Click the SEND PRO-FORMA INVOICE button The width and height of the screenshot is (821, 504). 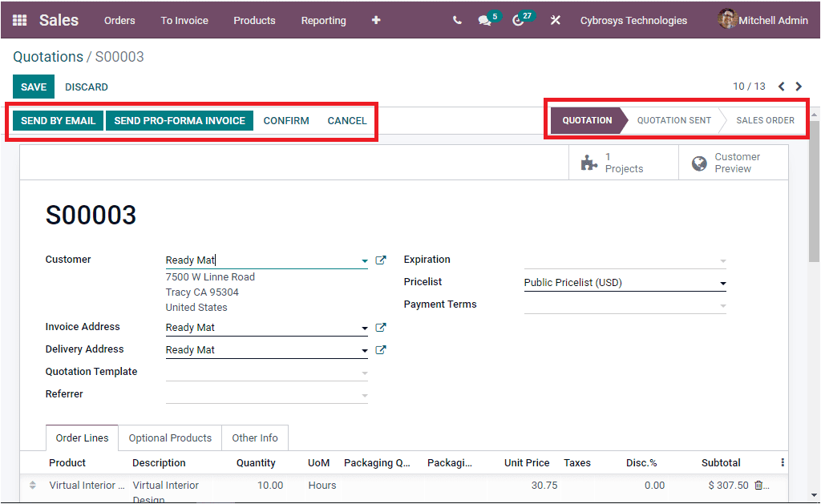click(x=179, y=120)
